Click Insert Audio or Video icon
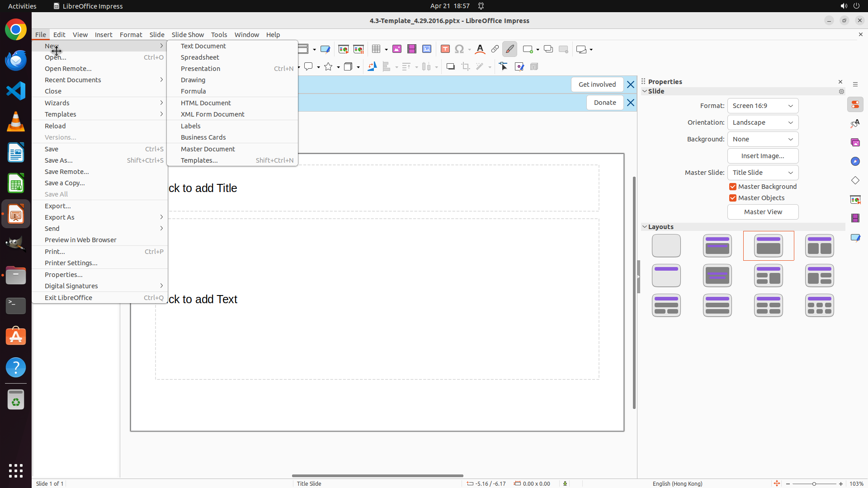Image resolution: width=868 pixels, height=488 pixels. (411, 49)
